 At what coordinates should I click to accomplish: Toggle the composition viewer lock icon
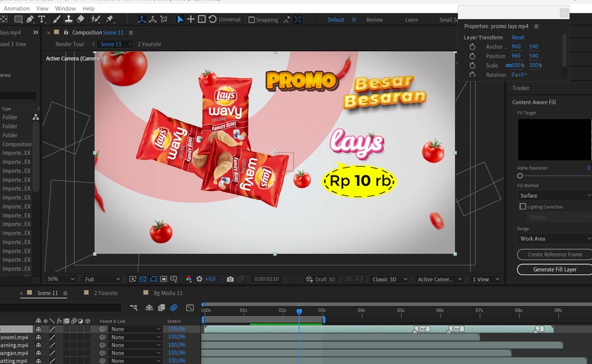click(66, 32)
